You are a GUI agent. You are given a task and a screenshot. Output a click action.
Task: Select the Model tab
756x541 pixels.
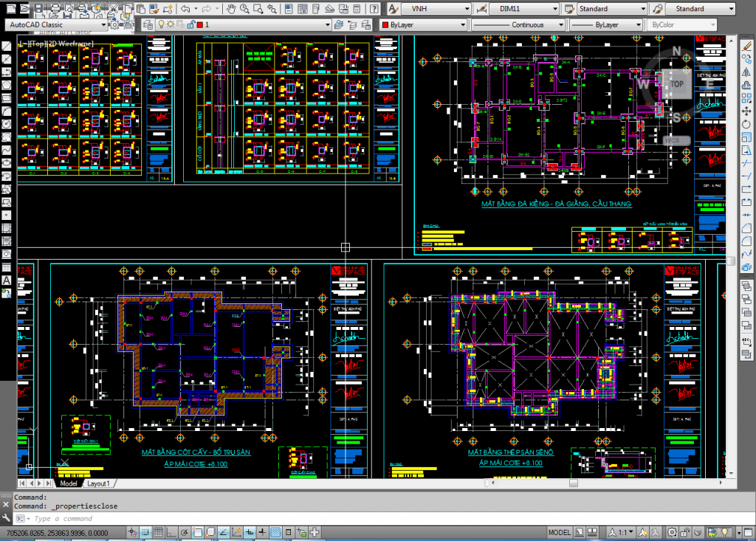tap(69, 483)
